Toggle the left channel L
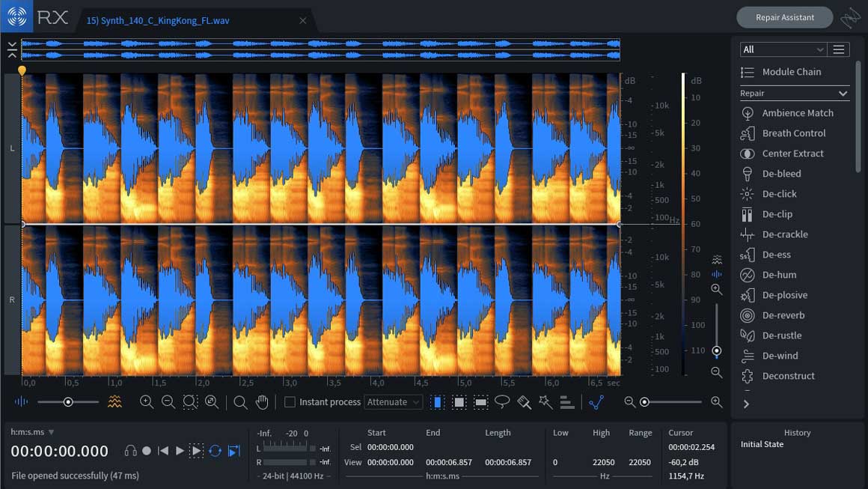 pos(12,148)
